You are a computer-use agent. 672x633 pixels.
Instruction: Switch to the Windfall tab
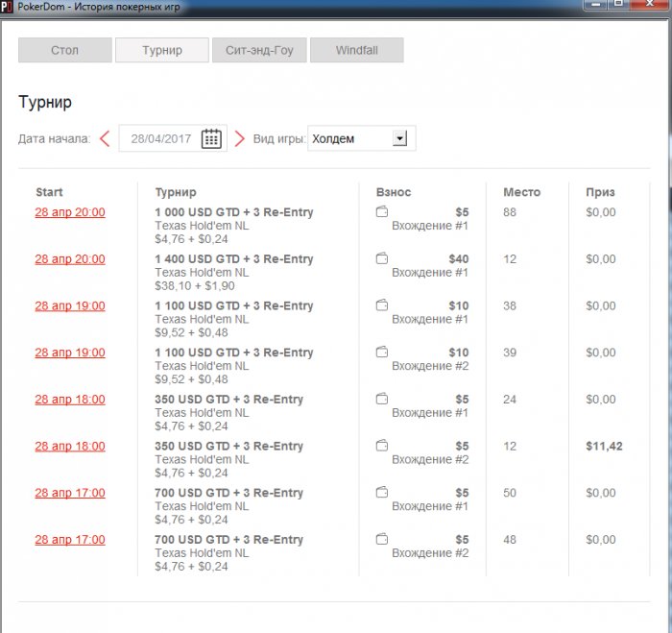pos(357,50)
